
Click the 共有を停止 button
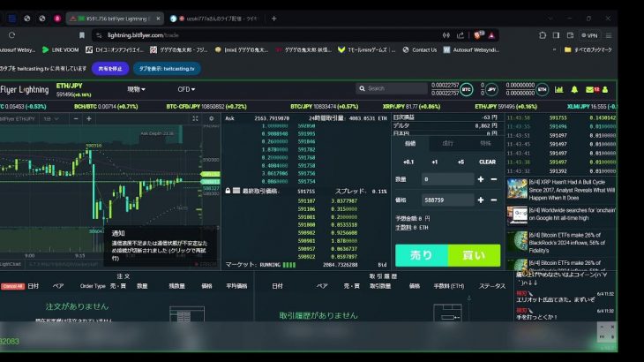tap(110, 69)
